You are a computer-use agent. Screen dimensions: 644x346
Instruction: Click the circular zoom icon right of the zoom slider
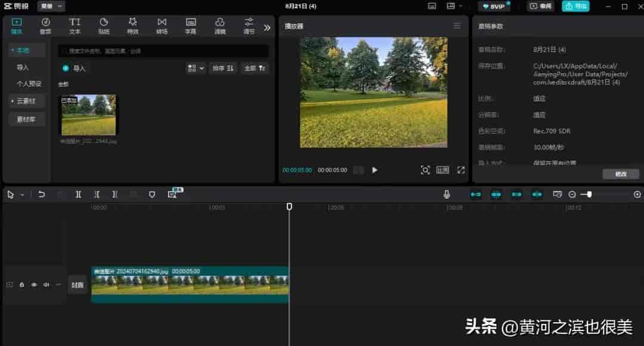tap(637, 194)
